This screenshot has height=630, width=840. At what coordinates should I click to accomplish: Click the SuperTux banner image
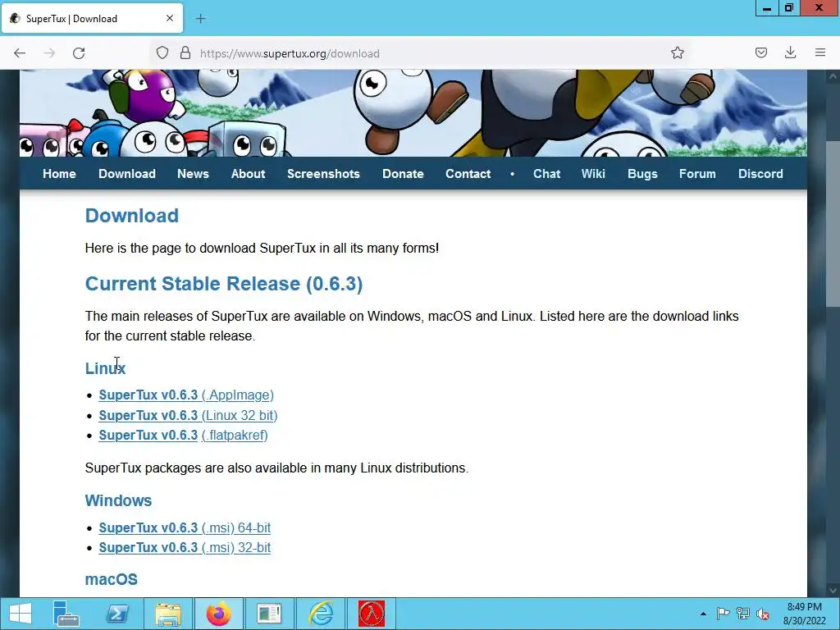(x=413, y=113)
